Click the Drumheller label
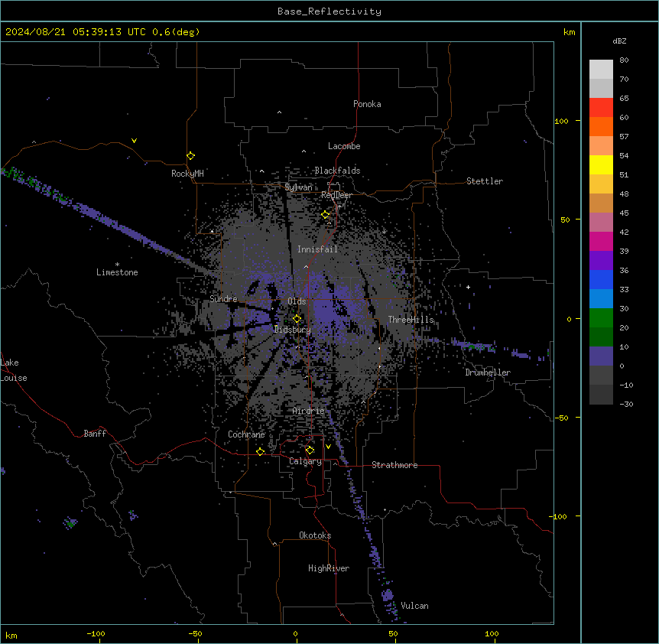Image resolution: width=659 pixels, height=644 pixels. tap(488, 372)
